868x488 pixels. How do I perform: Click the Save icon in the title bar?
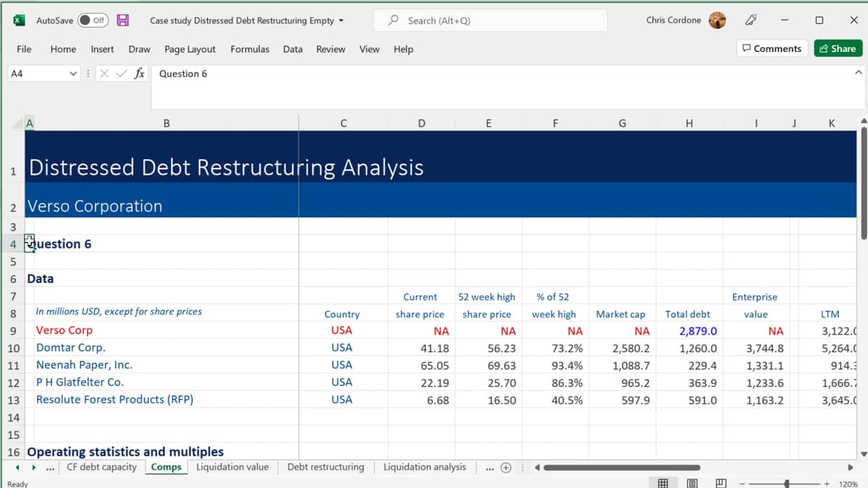[x=122, y=20]
